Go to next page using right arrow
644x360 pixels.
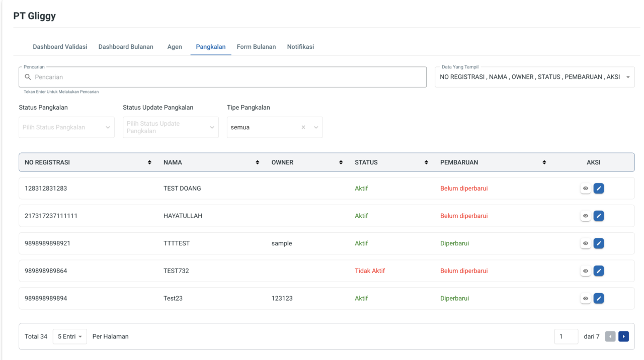pyautogui.click(x=623, y=336)
